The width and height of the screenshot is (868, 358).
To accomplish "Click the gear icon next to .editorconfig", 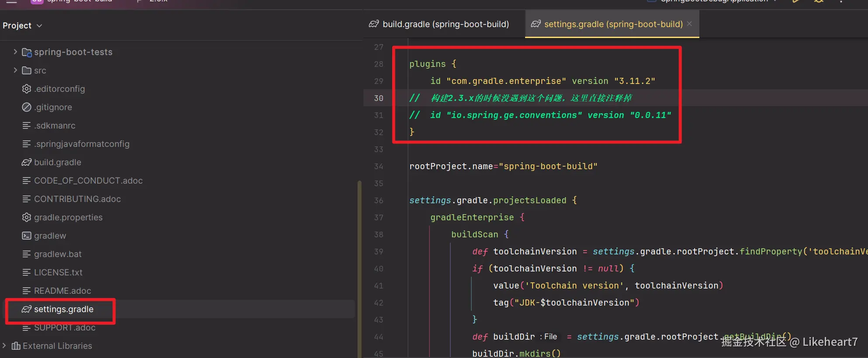I will [x=27, y=89].
